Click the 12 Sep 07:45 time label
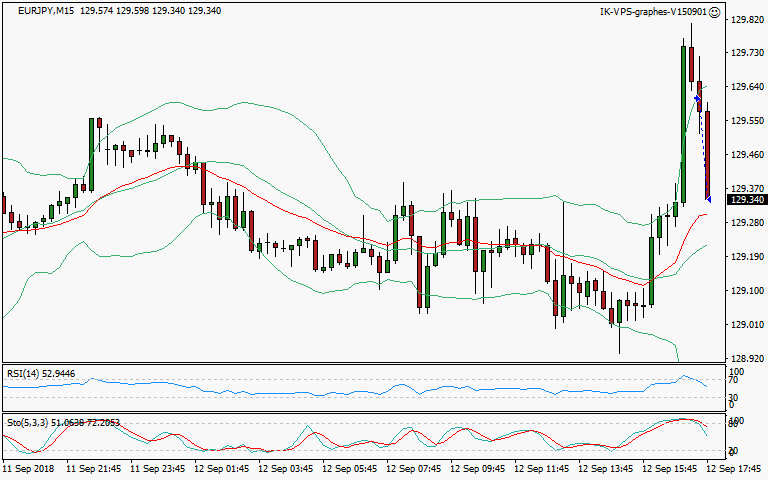 (413, 468)
